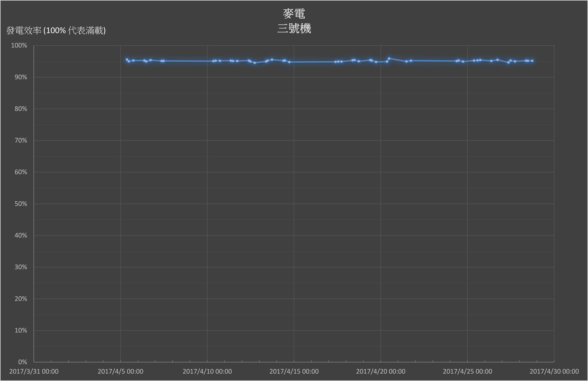Select the 100% y-axis label
This screenshot has height=381, width=588.
click(19, 46)
